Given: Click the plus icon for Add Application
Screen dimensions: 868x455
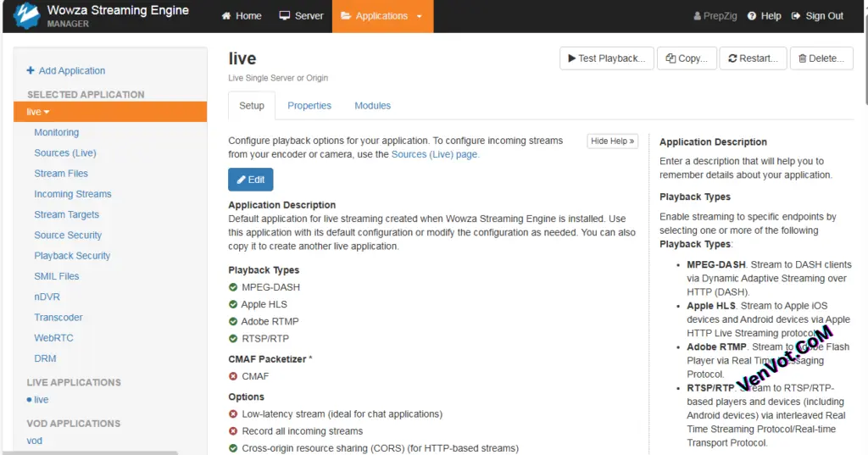Looking at the screenshot, I should click(x=31, y=70).
